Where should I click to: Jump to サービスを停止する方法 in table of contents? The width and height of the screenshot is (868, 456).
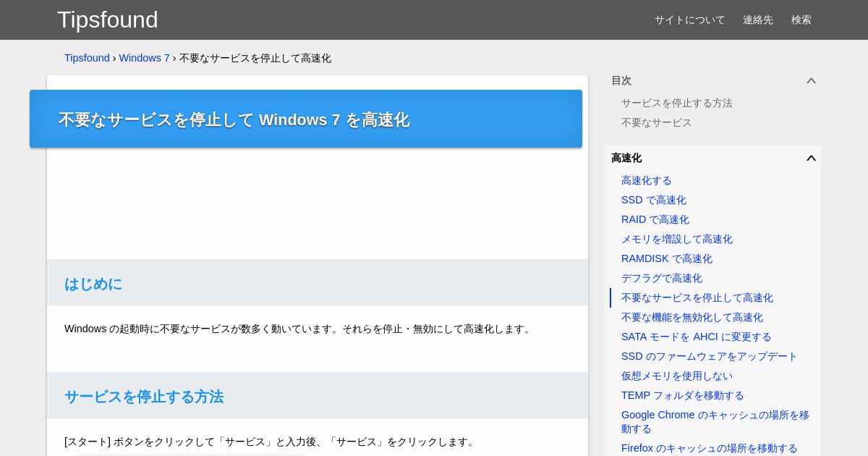point(677,103)
